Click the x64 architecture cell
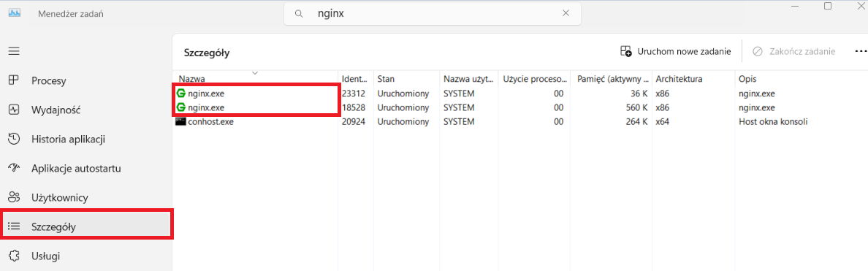Image resolution: width=868 pixels, height=271 pixels. click(x=663, y=122)
